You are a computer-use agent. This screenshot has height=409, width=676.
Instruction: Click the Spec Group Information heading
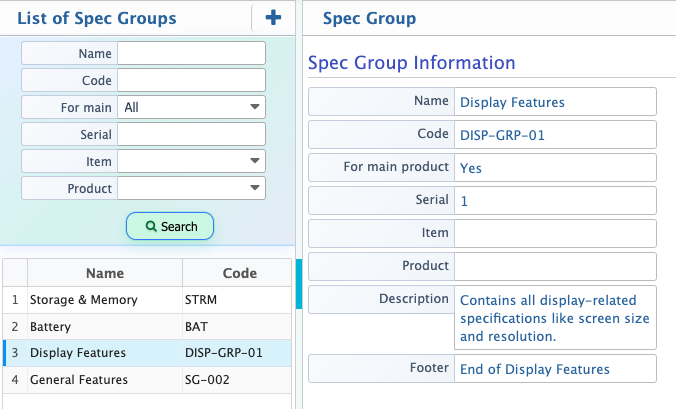tap(412, 62)
